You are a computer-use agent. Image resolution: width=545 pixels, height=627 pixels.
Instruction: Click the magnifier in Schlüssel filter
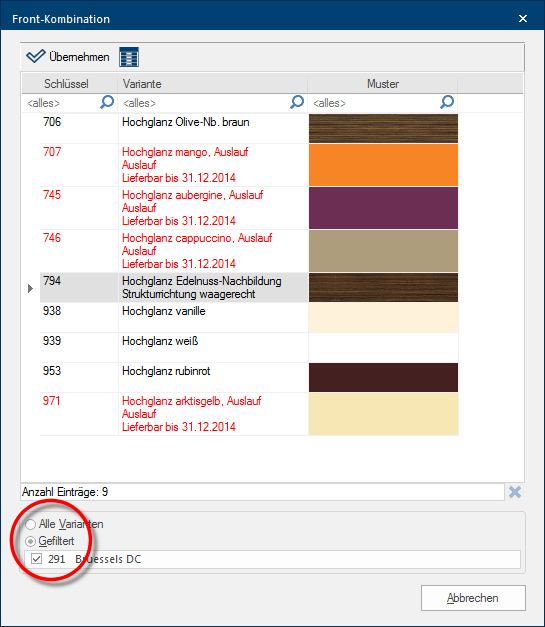(107, 102)
